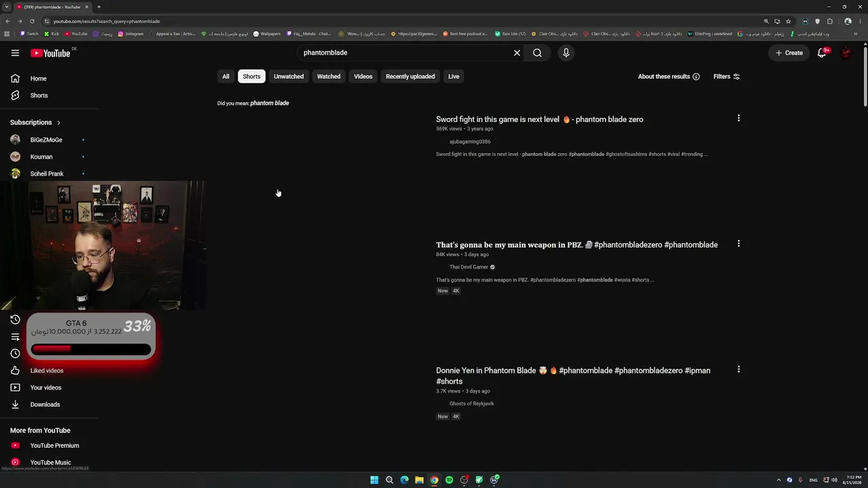
Task: Run search with the magnifier button
Action: [x=537, y=53]
